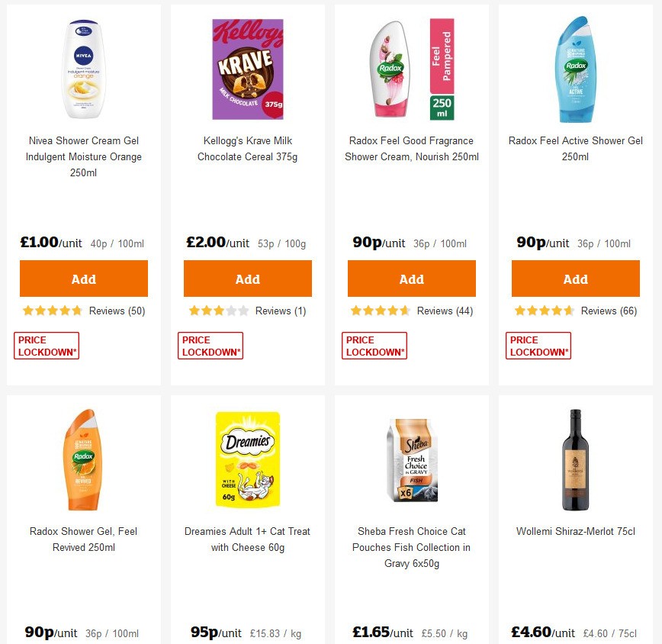Click the Nivea Shower Cream product image
This screenshot has height=644, width=662.
[x=83, y=69]
